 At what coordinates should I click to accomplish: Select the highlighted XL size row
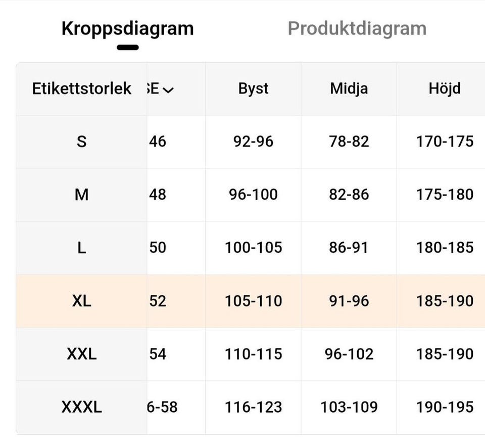(x=82, y=301)
